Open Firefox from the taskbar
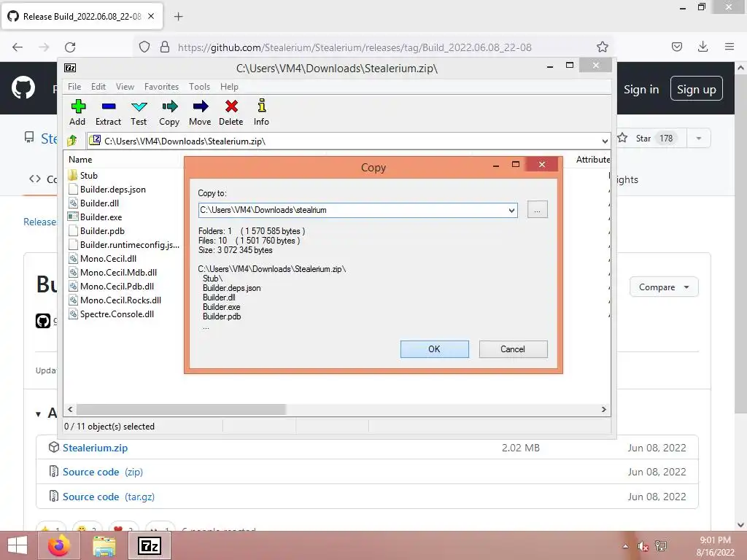Image resolution: width=747 pixels, height=560 pixels. click(x=59, y=545)
